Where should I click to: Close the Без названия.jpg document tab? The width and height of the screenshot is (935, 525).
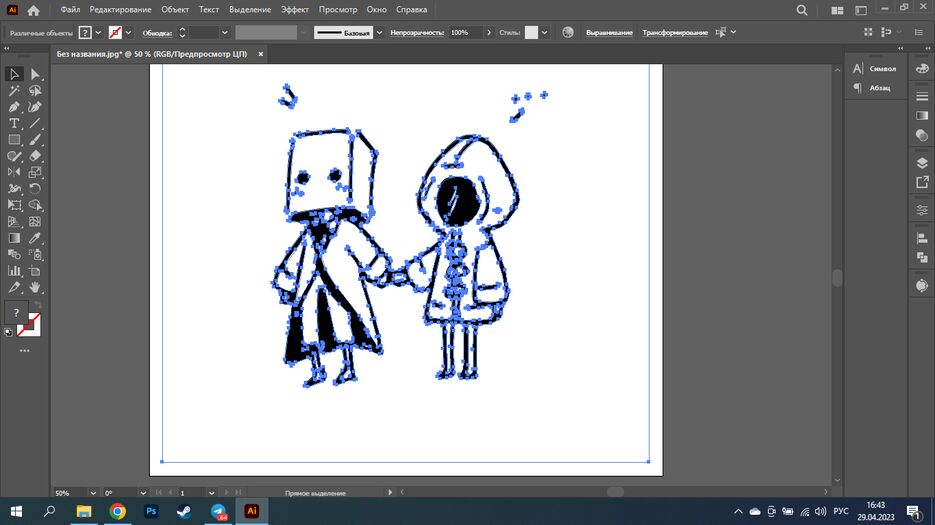[261, 54]
